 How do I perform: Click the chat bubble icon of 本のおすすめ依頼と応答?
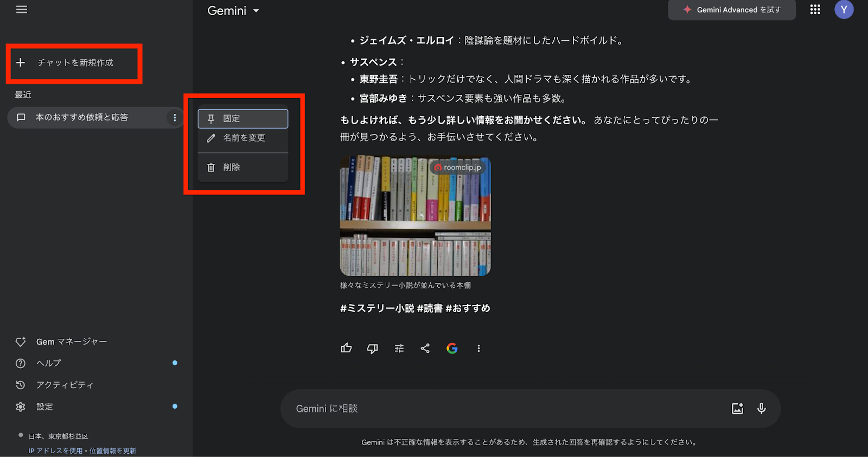(21, 117)
